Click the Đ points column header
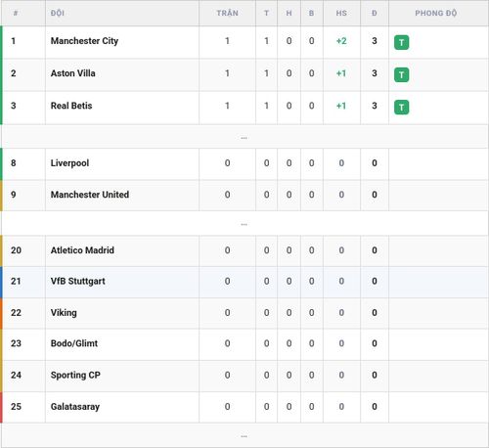This screenshot has height=448, width=489. click(375, 13)
